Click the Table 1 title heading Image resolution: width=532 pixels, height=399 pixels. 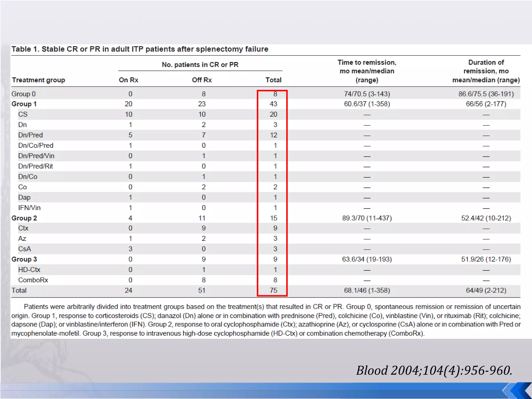[x=140, y=49]
